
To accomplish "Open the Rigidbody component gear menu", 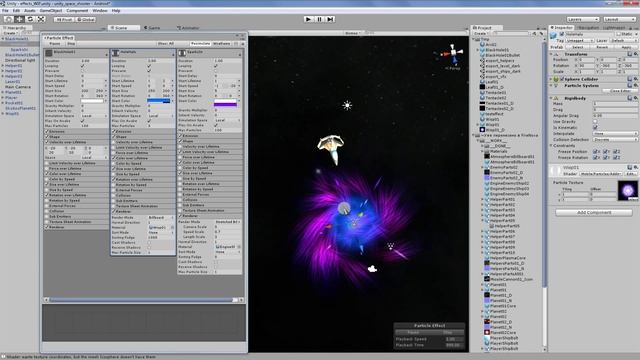I will click(x=635, y=98).
